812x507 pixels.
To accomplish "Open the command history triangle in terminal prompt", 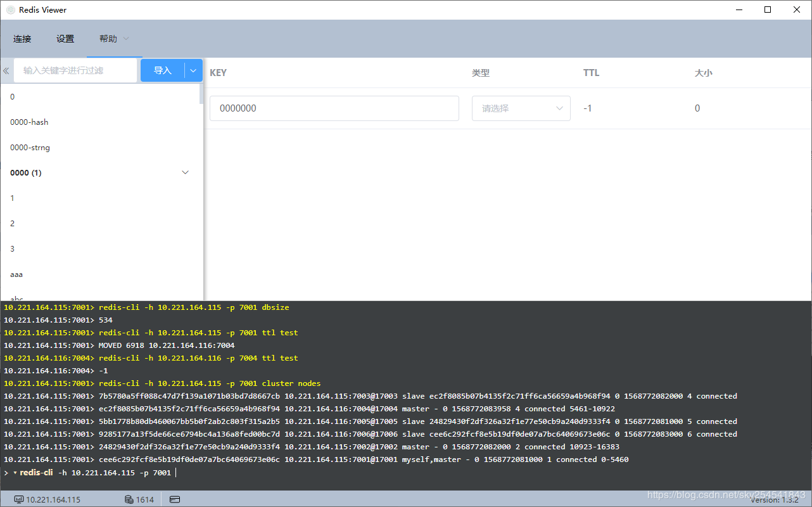I will 15,473.
